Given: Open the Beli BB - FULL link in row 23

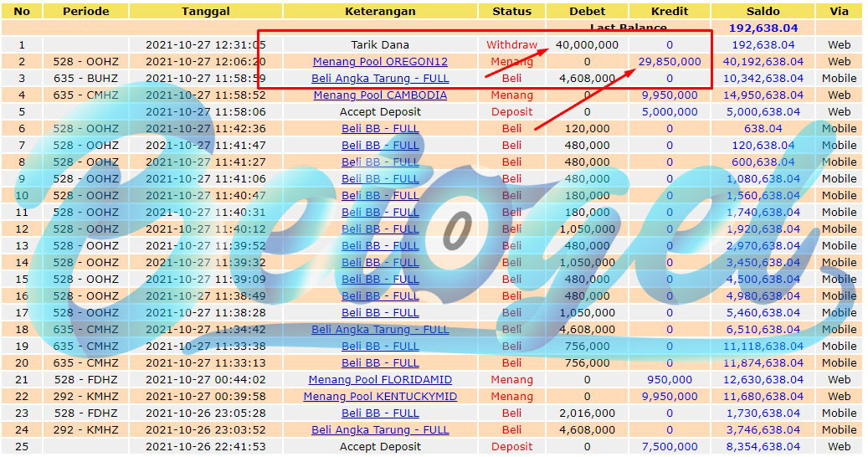Looking at the screenshot, I should 380,413.
